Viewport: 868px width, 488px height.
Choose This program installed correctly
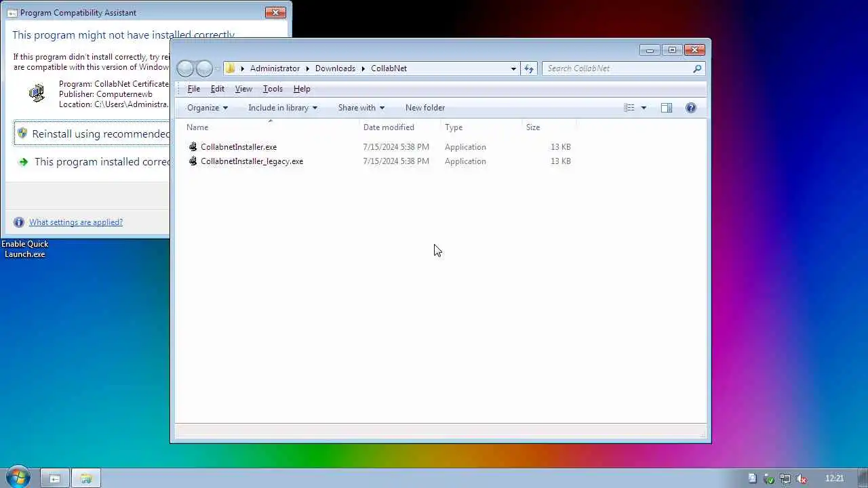[92, 162]
